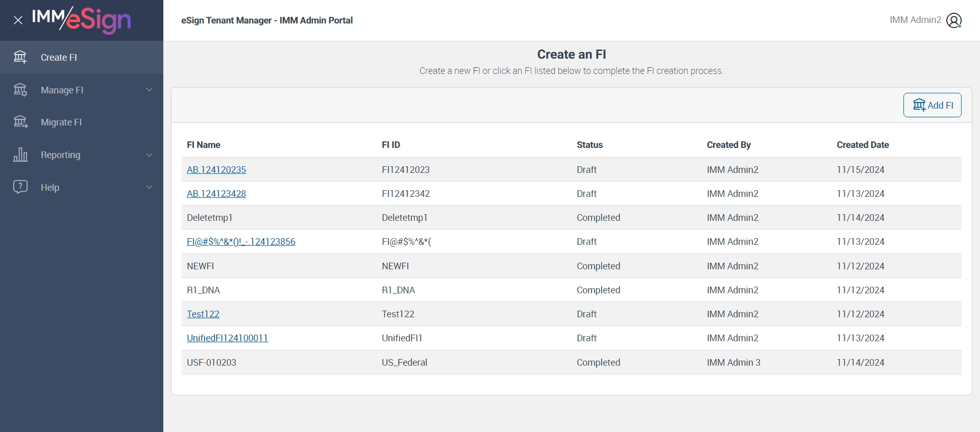Screen dimensions: 980x432
Task: Open the UnifiedFI124100011 draft link
Action: (227, 338)
